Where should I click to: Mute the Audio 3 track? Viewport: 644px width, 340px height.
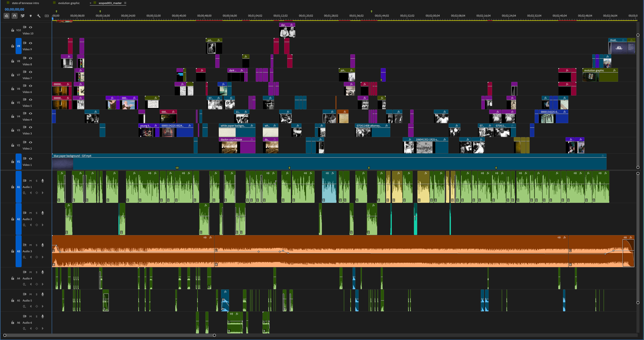[30, 245]
